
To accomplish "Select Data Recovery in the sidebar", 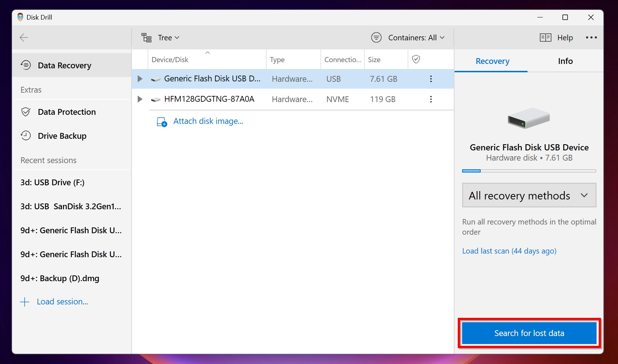I will point(72,65).
